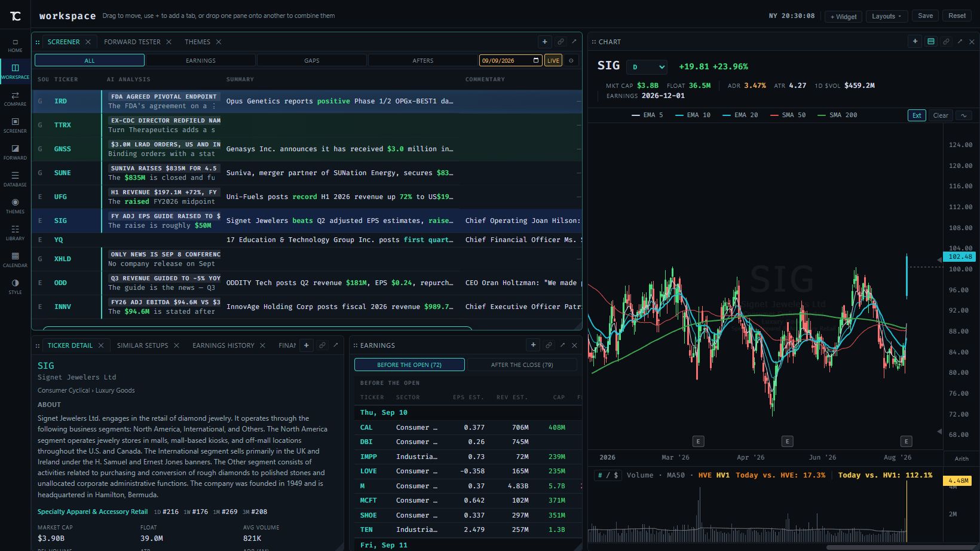Open Themes in the left sidebar
Viewport: 980px width, 551px height.
point(15,207)
